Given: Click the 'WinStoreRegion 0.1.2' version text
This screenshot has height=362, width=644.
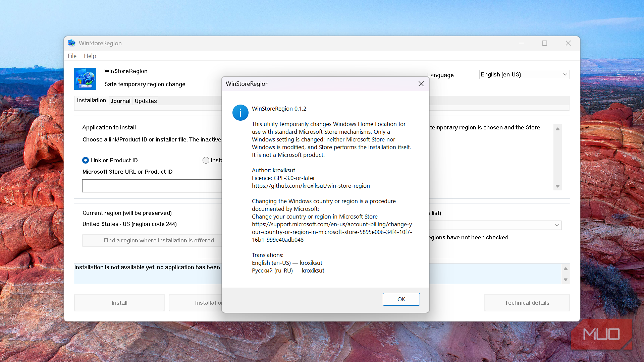Looking at the screenshot, I should point(279,109).
